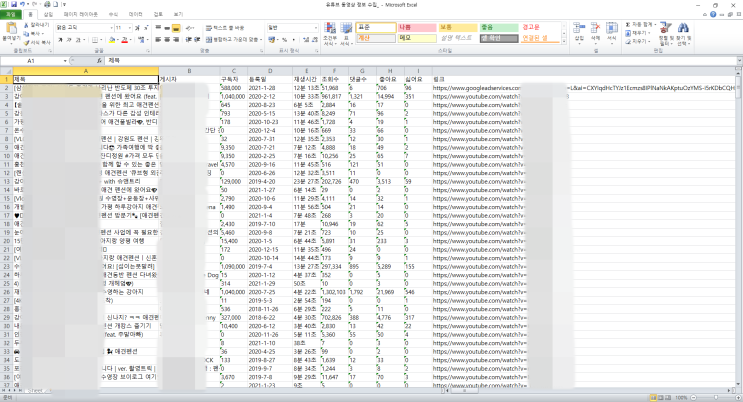This screenshot has height=402, width=743.
Task: Toggle bold formatting in the font group
Action: 60,40
